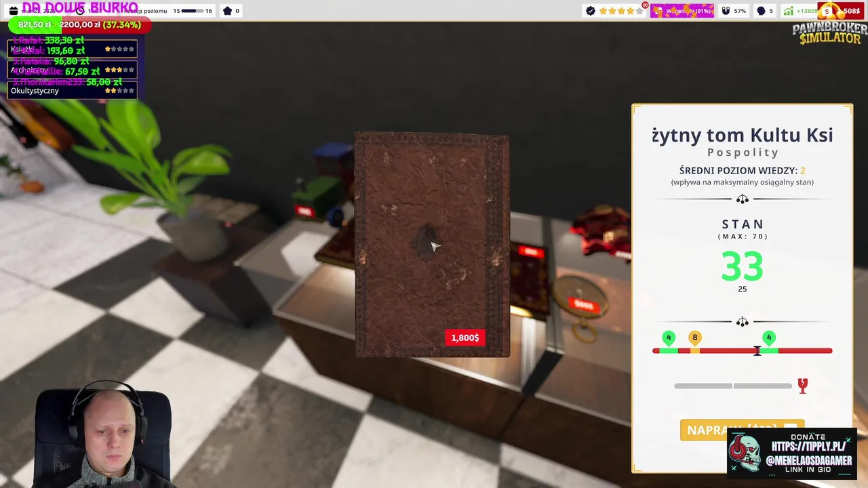The height and width of the screenshot is (488, 868).
Task: Click the STAN heading in item panel
Action: click(743, 224)
